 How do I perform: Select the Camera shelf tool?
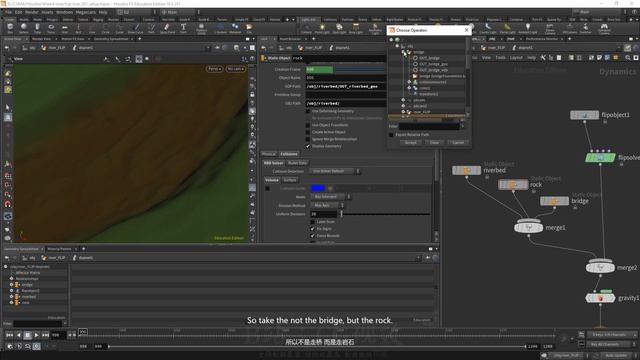[306, 28]
